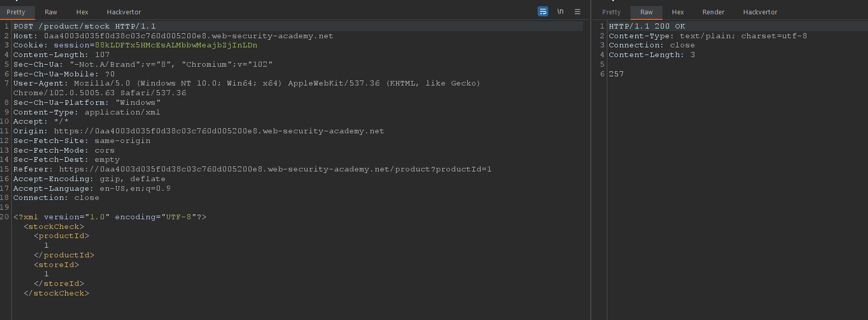Toggle word wrap icon in request editor
868x320 pixels.
pyautogui.click(x=543, y=12)
